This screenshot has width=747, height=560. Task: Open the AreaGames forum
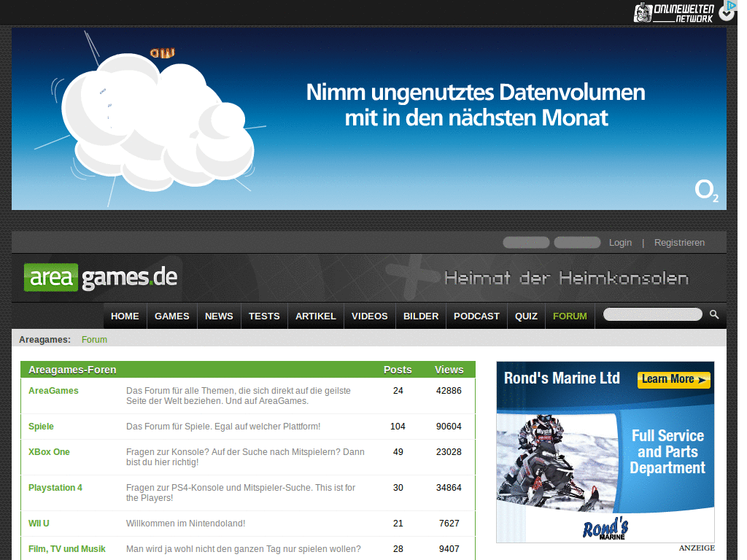53,391
